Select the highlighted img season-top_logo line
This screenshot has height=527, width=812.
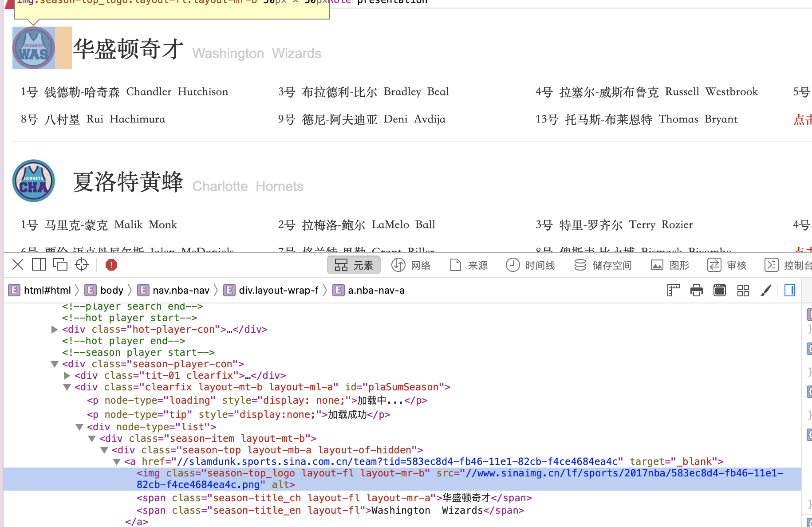402,479
